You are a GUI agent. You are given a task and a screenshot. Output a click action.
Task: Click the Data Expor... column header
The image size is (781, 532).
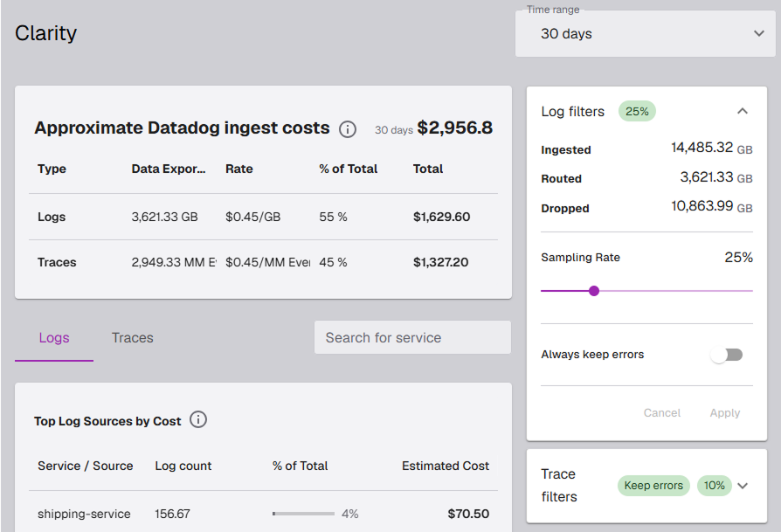tap(169, 169)
